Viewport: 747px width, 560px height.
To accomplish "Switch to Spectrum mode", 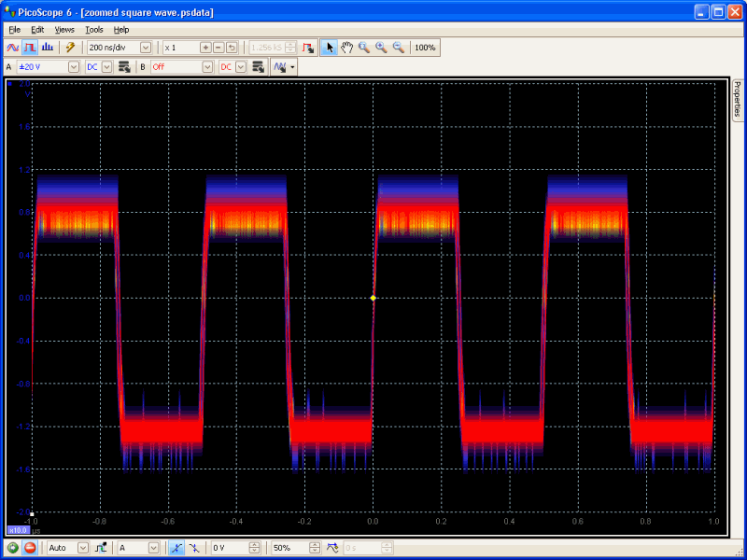I will pyautogui.click(x=46, y=48).
